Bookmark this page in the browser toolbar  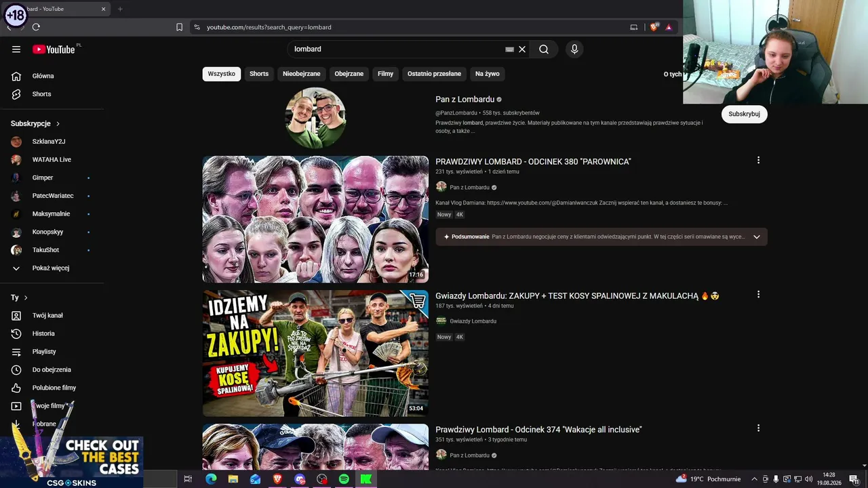179,27
